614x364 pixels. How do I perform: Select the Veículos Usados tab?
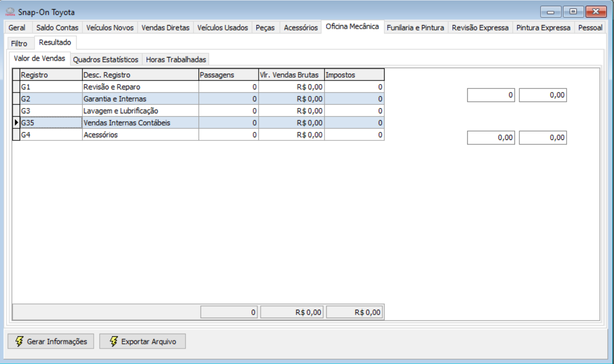click(222, 28)
